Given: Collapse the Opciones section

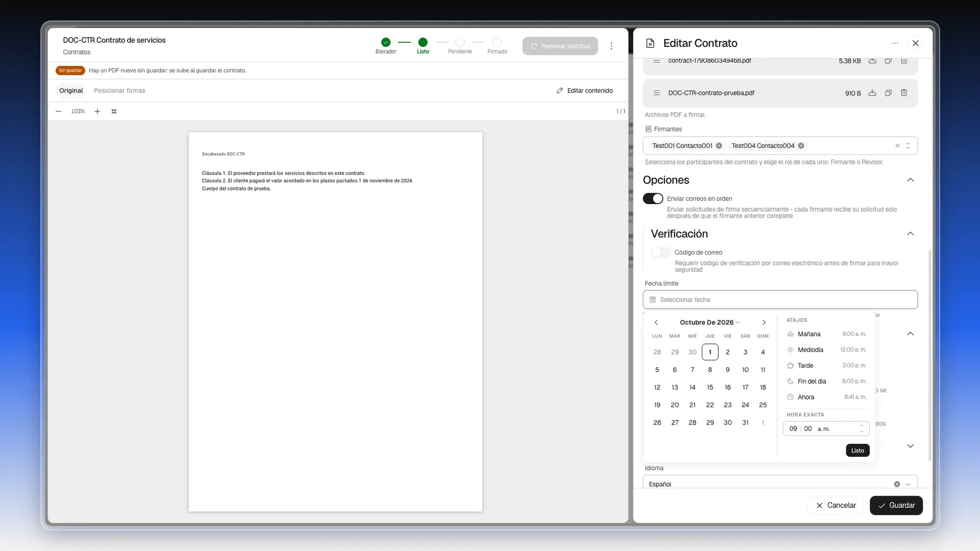Looking at the screenshot, I should click(x=910, y=180).
